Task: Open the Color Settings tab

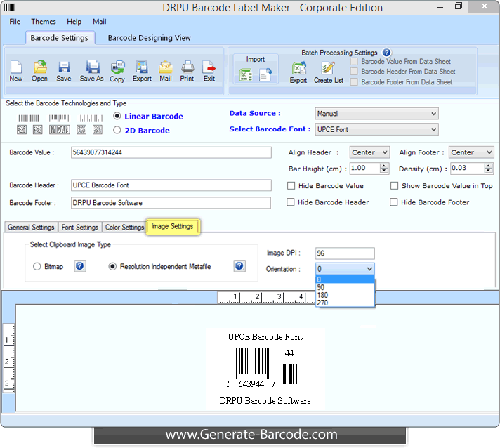Action: click(124, 228)
